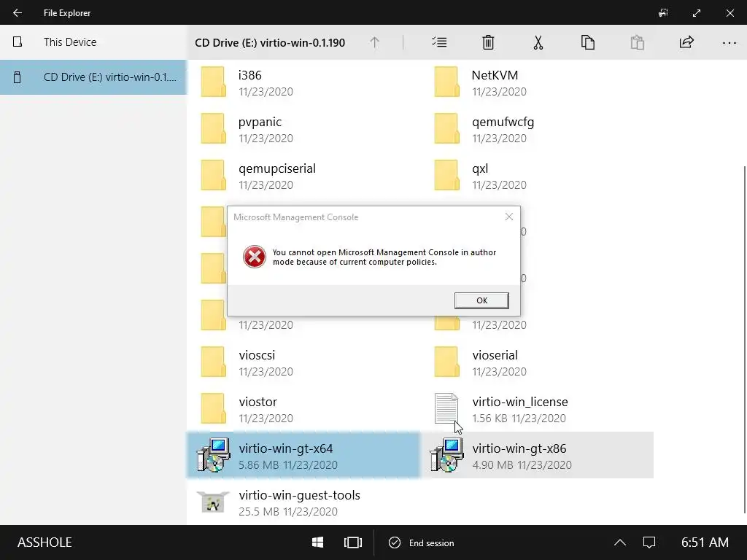
Task: Click the File Explorer title text
Action: 67,13
